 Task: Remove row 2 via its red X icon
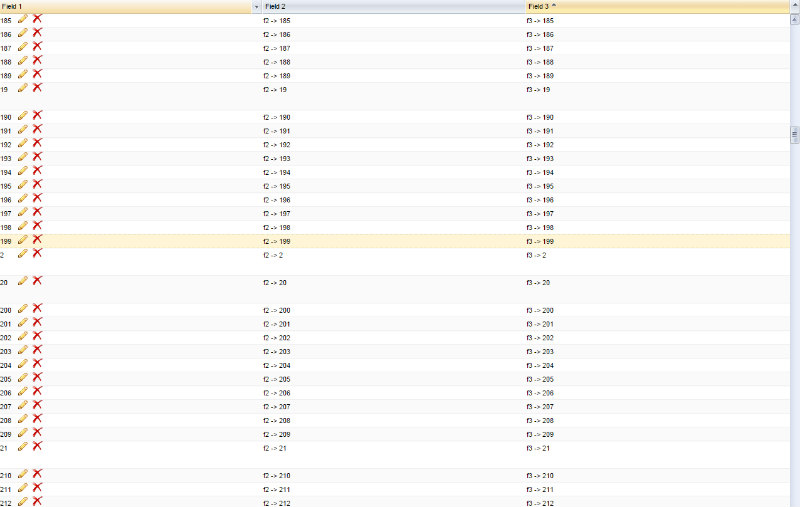point(37,253)
